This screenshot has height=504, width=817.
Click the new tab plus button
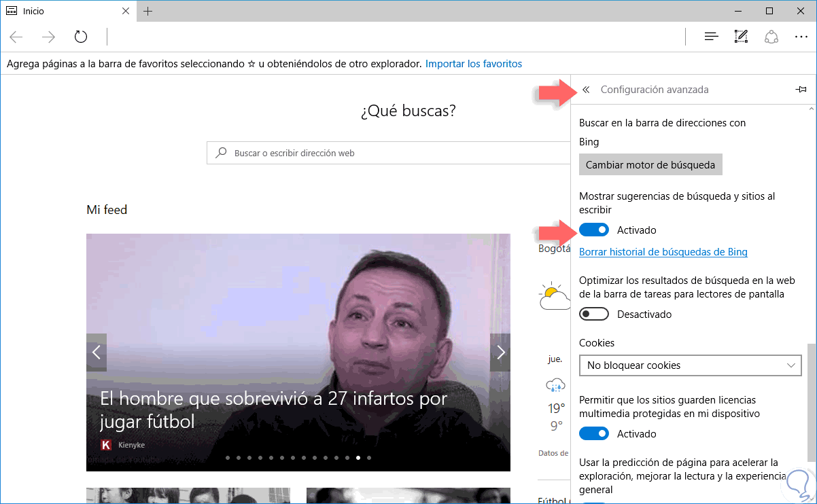coord(148,11)
